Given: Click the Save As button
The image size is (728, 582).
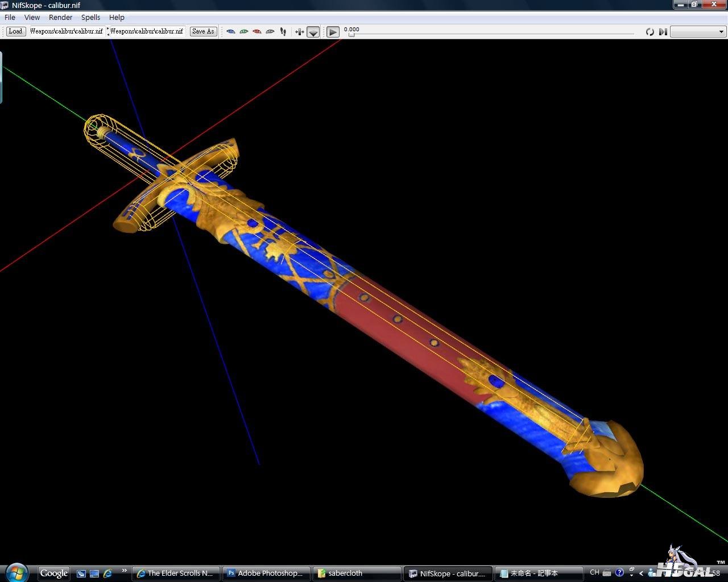Looking at the screenshot, I should [203, 31].
